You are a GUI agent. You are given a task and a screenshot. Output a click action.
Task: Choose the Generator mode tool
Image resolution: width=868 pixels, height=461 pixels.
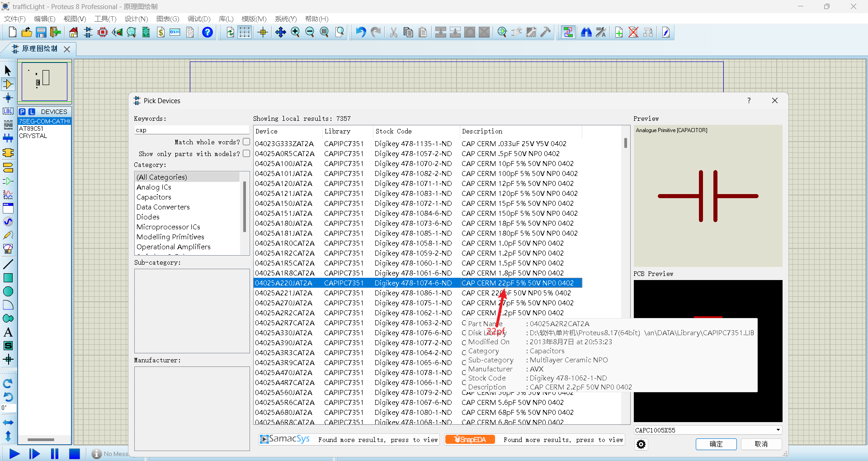[8, 222]
